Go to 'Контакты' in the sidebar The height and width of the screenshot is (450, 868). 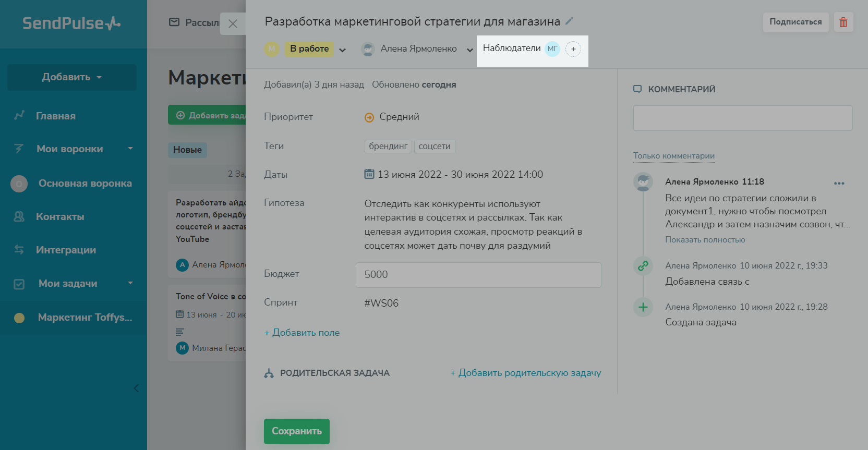pyautogui.click(x=60, y=217)
